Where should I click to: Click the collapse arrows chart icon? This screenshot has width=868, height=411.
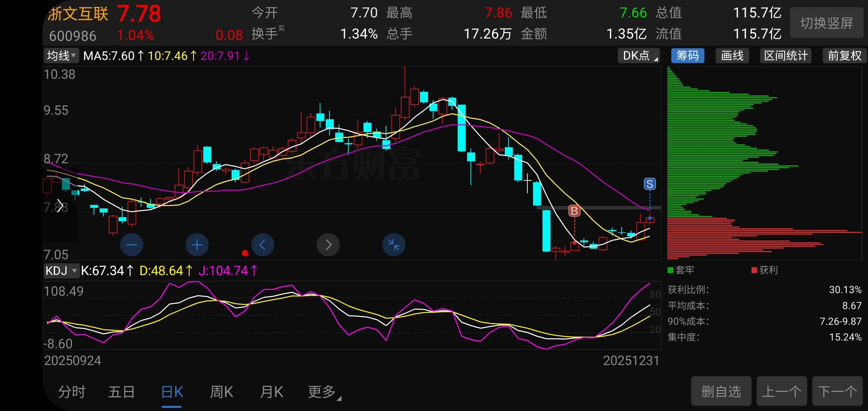click(393, 245)
